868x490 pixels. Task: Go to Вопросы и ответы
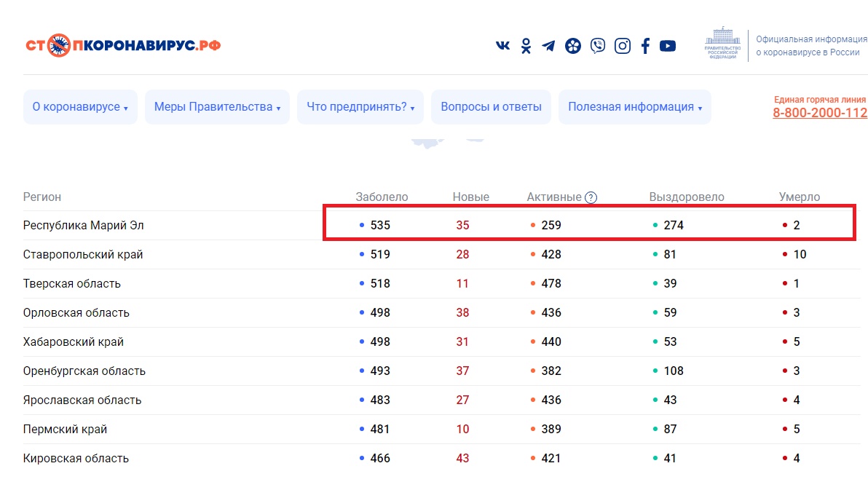[491, 107]
